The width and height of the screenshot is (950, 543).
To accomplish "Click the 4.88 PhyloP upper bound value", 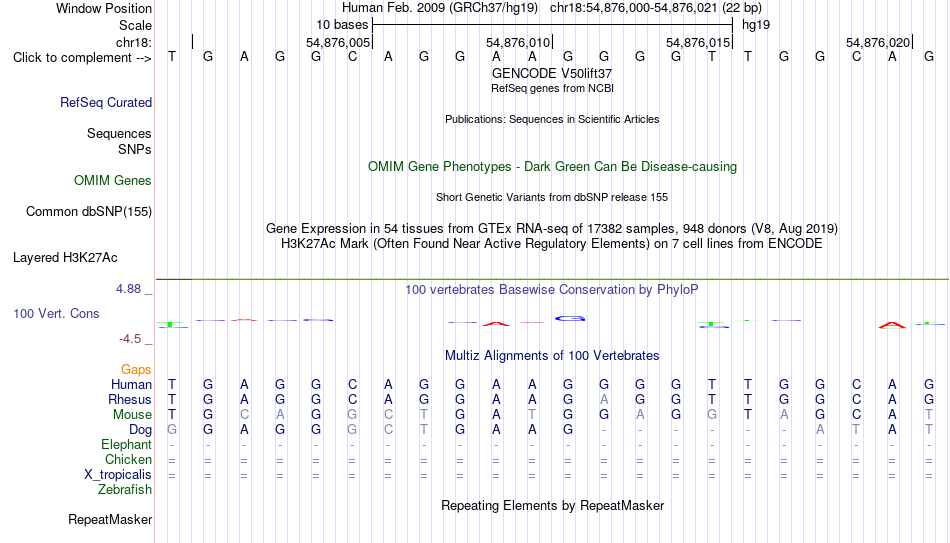I will 128,289.
